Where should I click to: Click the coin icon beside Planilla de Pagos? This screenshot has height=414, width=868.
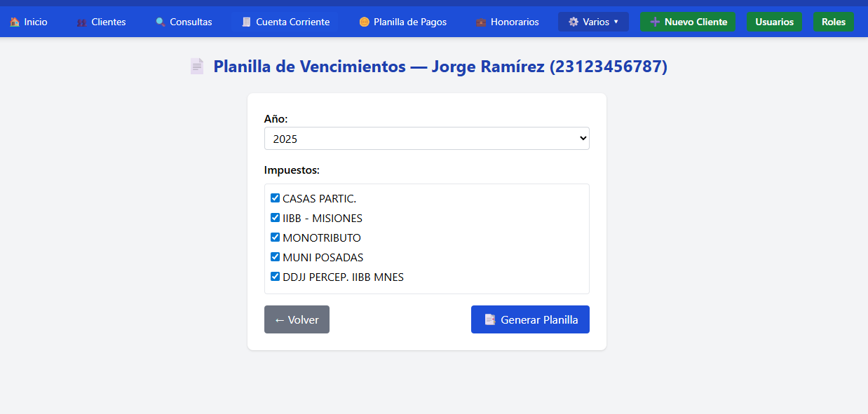[364, 22]
